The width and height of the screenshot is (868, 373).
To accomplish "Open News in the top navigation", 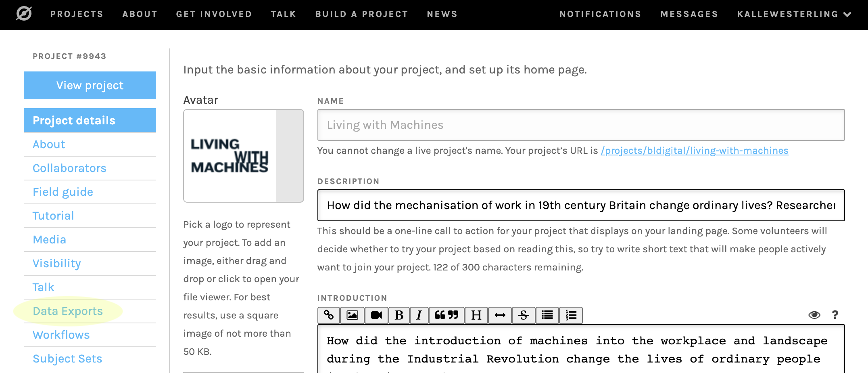I will [x=442, y=14].
